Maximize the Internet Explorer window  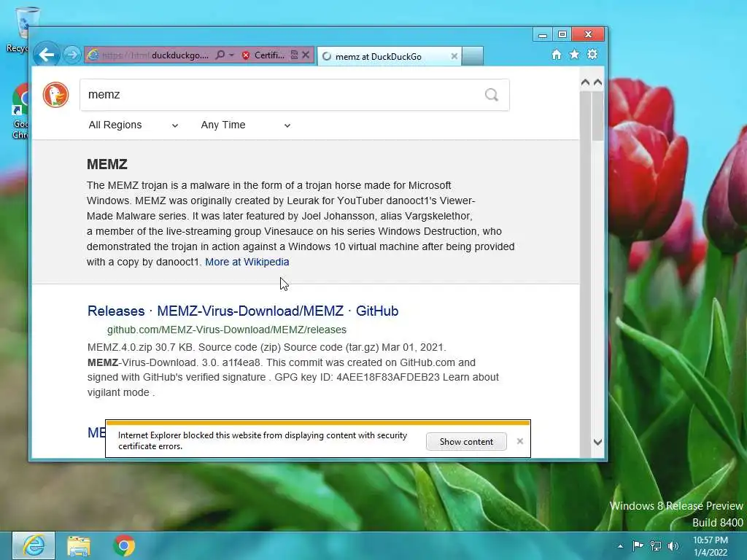coord(562,34)
